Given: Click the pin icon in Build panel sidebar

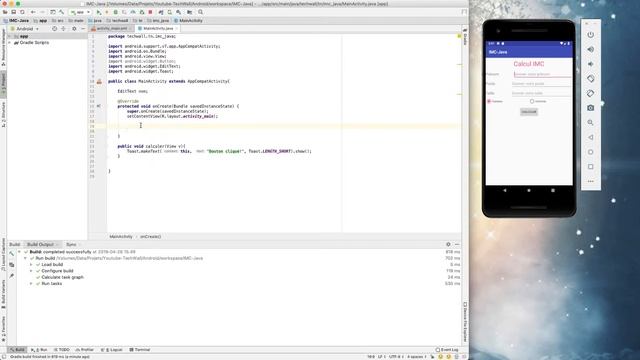Looking at the screenshot, I should pyautogui.click(x=11, y=276).
